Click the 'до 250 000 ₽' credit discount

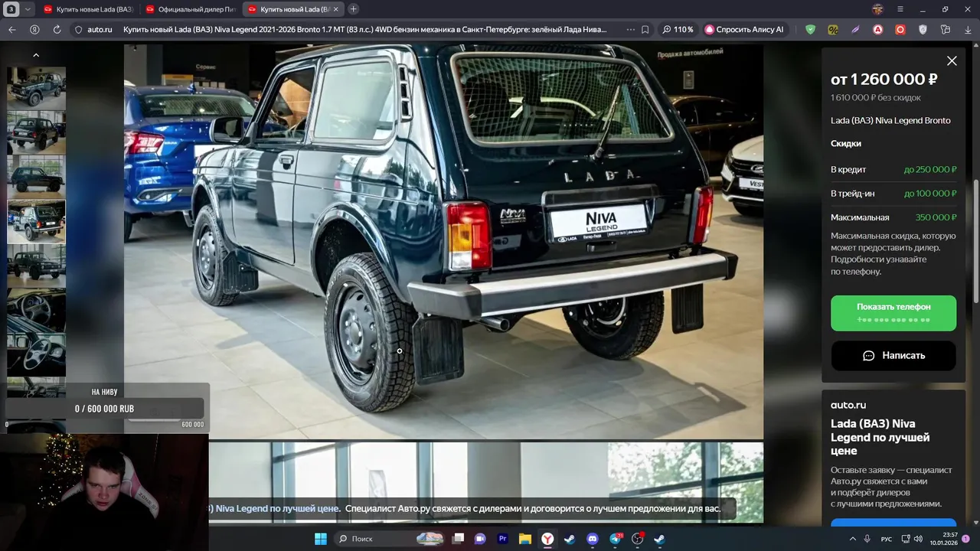click(930, 169)
